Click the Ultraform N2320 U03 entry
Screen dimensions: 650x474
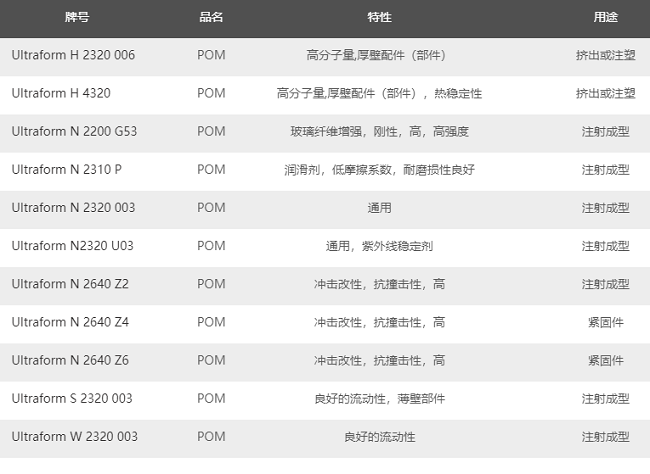pos(71,245)
